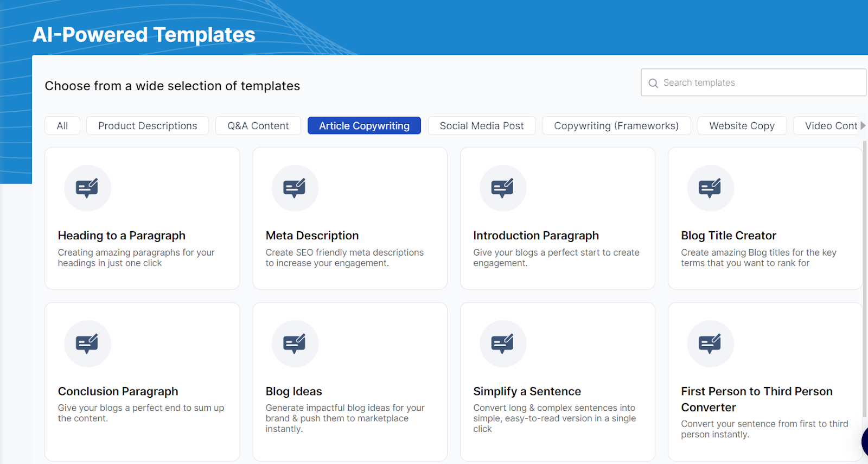
Task: Switch to the All templates tab
Action: click(62, 126)
